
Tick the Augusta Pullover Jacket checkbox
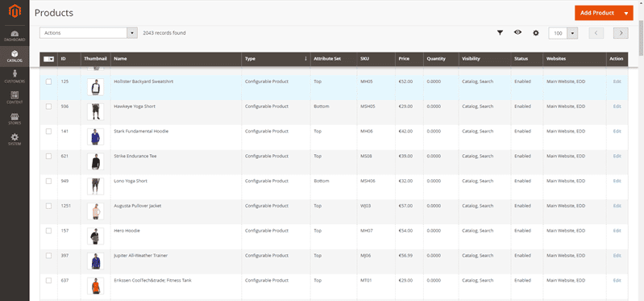(x=48, y=206)
